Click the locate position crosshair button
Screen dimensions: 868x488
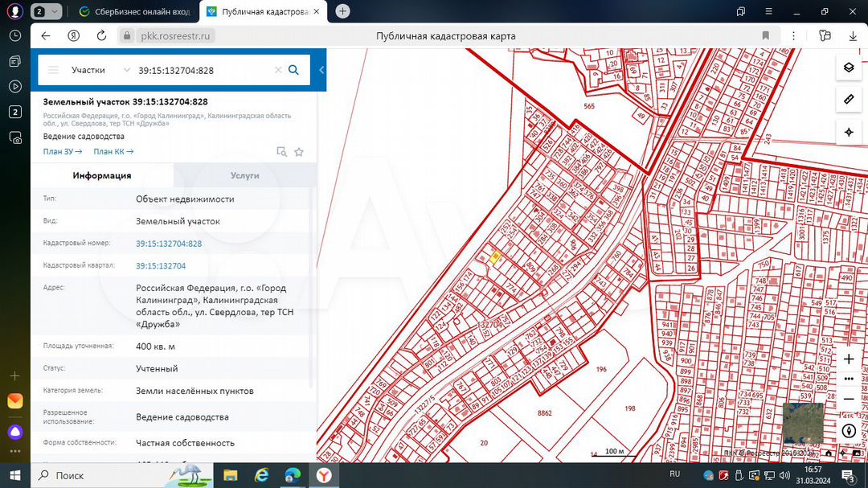click(x=848, y=132)
